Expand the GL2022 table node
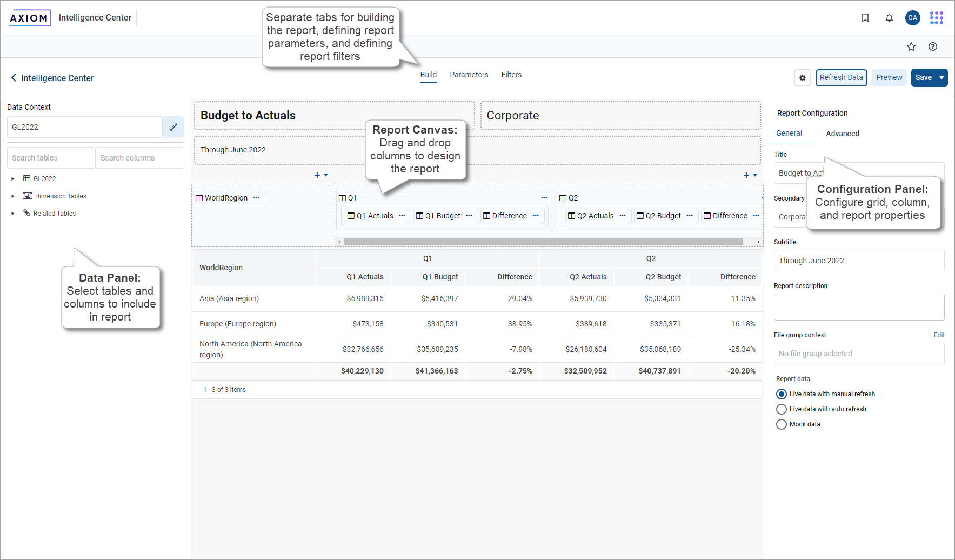This screenshot has width=955, height=560. tap(13, 179)
